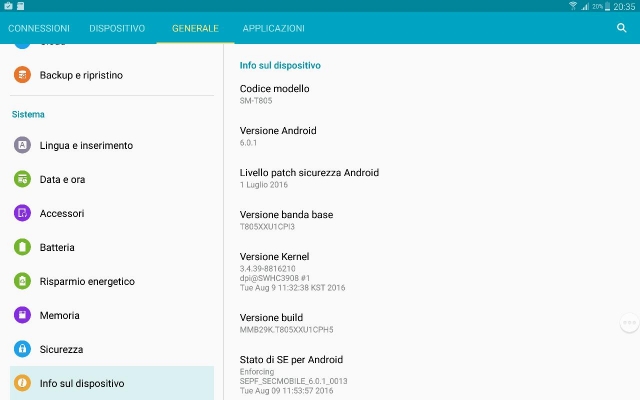Tap the blue Sicurezza lock icon

point(22,349)
